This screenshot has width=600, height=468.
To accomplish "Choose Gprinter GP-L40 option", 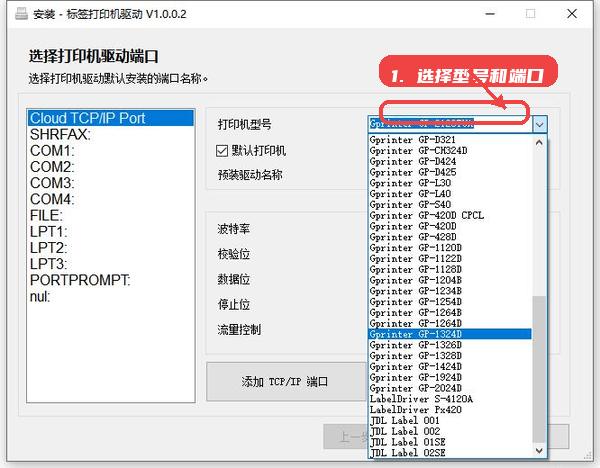I will 450,194.
